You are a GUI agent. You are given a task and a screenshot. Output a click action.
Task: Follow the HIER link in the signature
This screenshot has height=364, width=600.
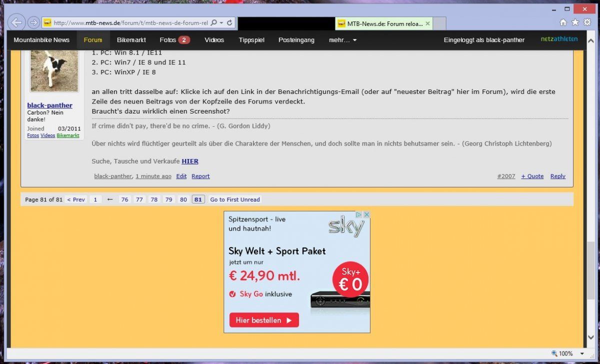click(190, 161)
